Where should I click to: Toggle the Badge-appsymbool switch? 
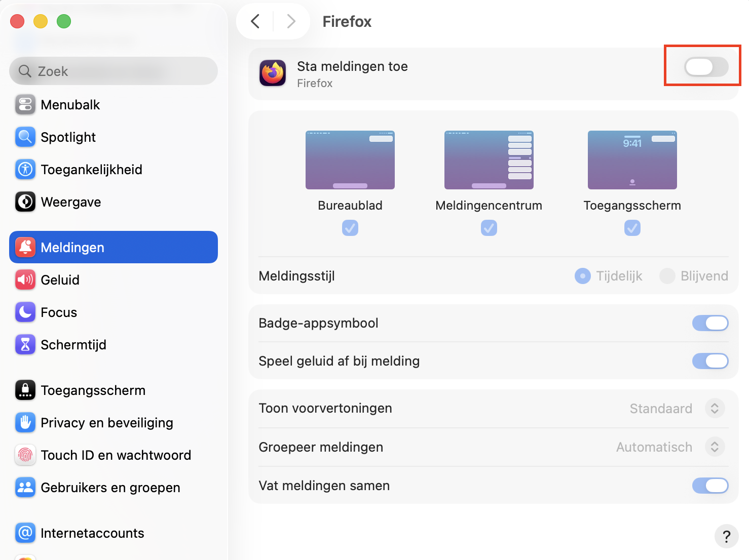tap(710, 323)
